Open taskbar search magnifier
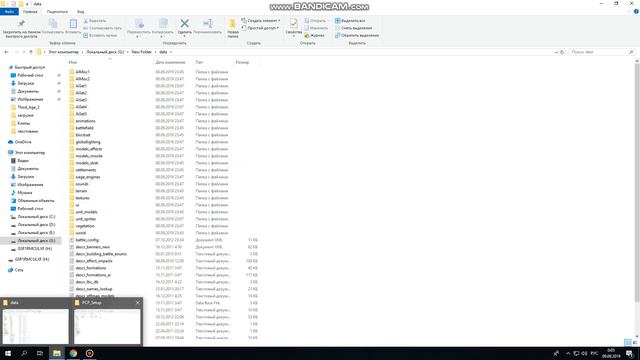Image resolution: width=640 pixels, height=360 pixels. point(24,353)
